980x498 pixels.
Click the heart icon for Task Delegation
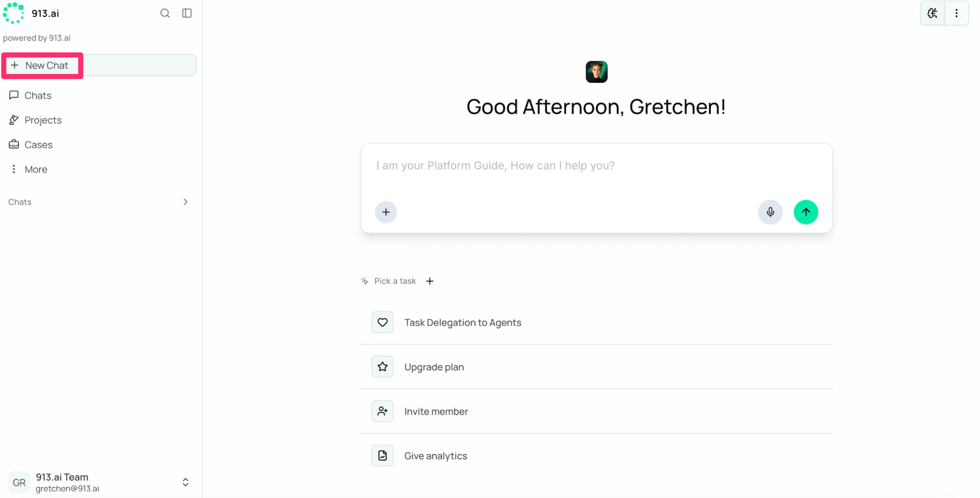[x=382, y=322]
